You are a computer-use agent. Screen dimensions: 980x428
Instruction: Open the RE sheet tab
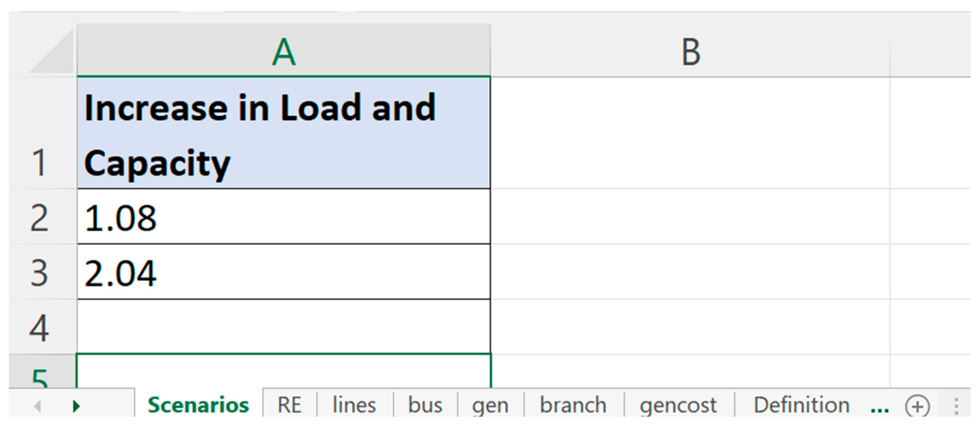coord(289,405)
